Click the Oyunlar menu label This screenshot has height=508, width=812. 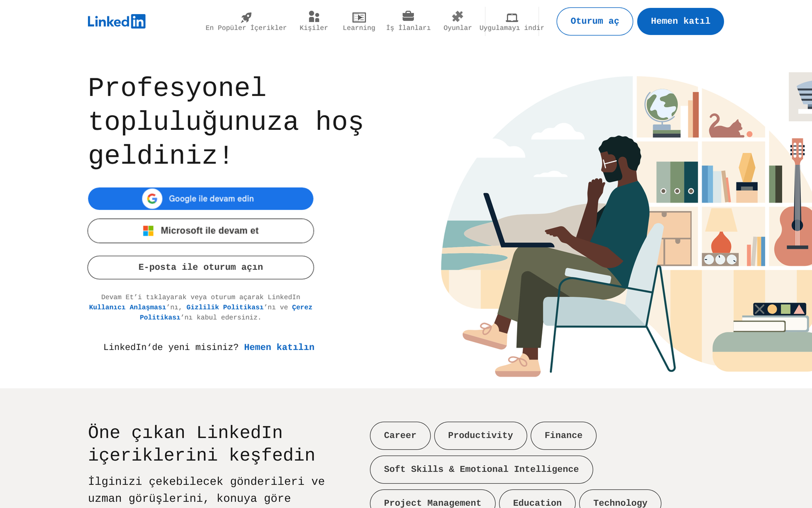(458, 28)
